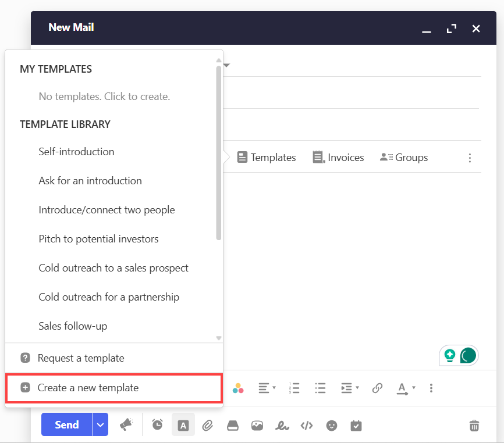The image size is (504, 443).
Task: Minimize the New Mail window
Action: click(x=427, y=31)
